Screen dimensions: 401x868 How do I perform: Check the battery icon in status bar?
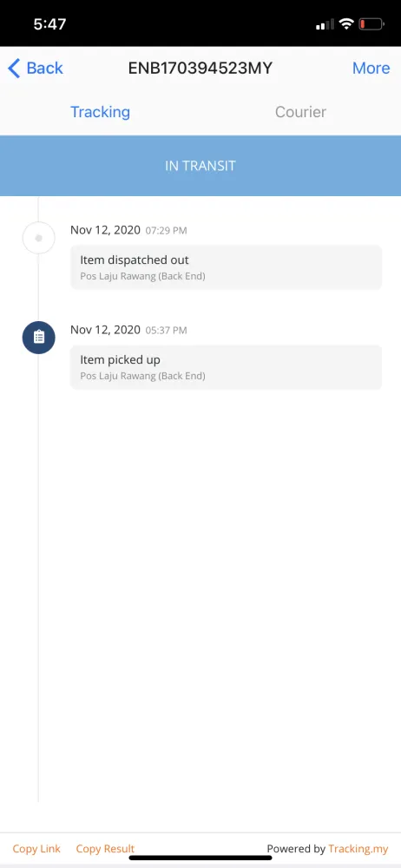tap(371, 23)
